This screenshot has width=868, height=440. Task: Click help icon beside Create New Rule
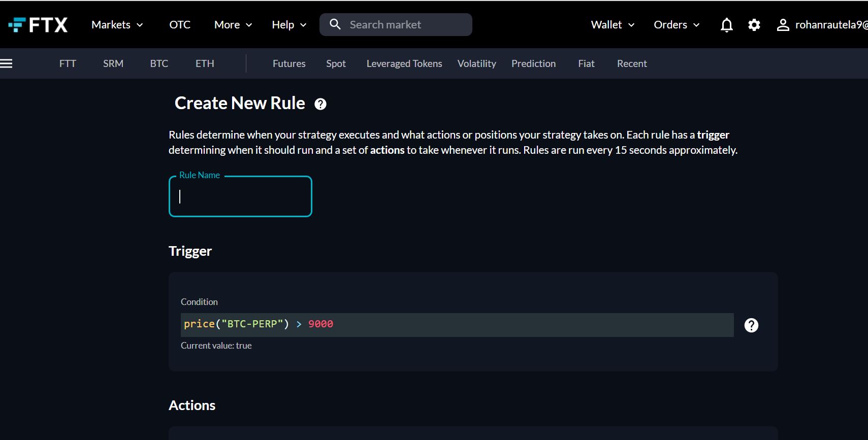pos(320,104)
